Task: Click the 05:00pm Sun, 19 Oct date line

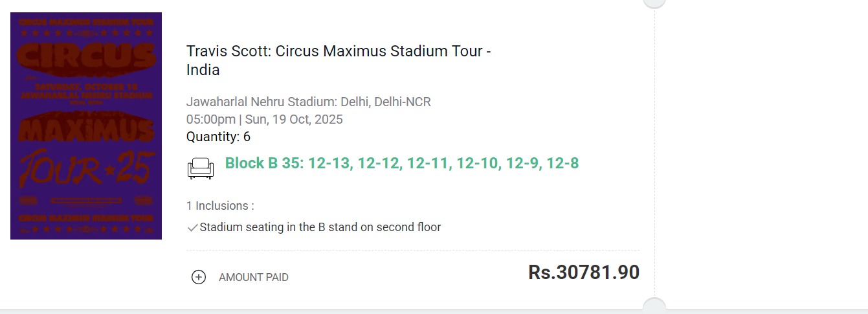Action: coord(264,119)
